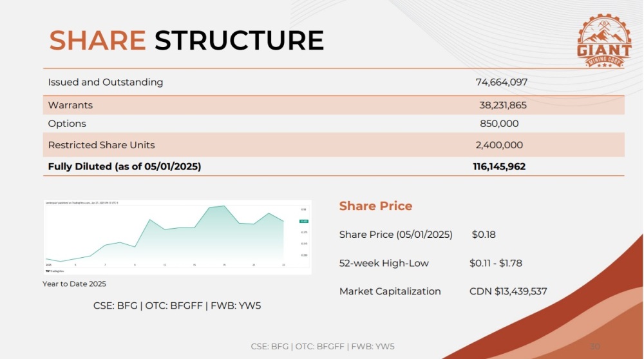Click the Options row label
This screenshot has width=644, height=359.
(x=67, y=124)
